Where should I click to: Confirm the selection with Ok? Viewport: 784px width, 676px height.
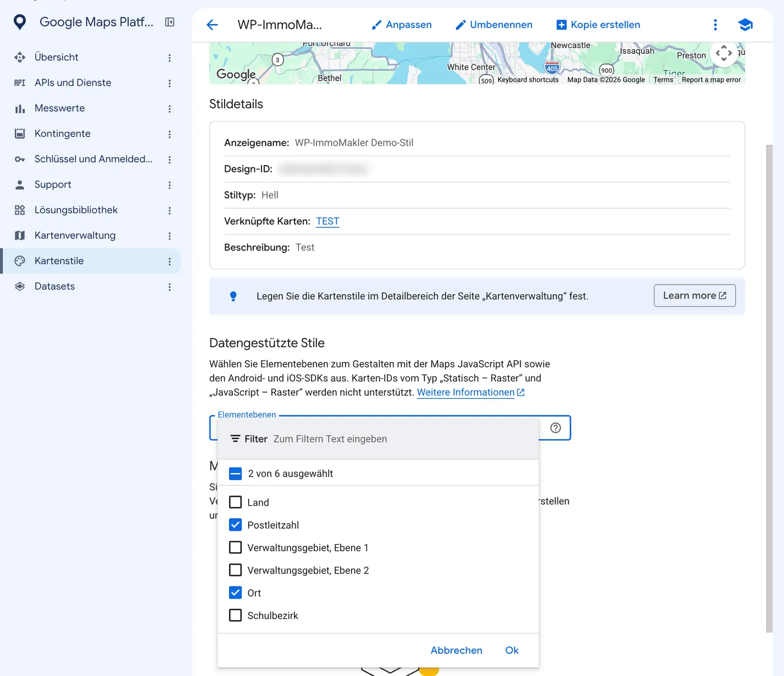[x=512, y=650]
